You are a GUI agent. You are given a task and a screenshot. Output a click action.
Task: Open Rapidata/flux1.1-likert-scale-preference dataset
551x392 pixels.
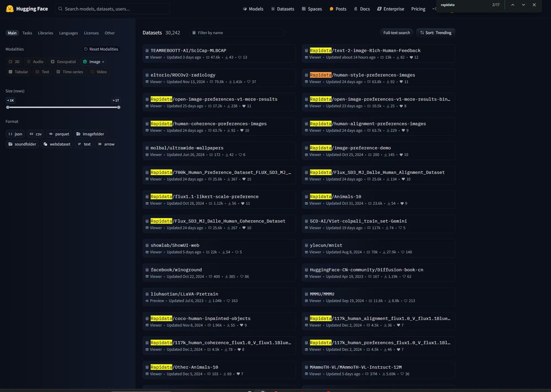[219, 199]
